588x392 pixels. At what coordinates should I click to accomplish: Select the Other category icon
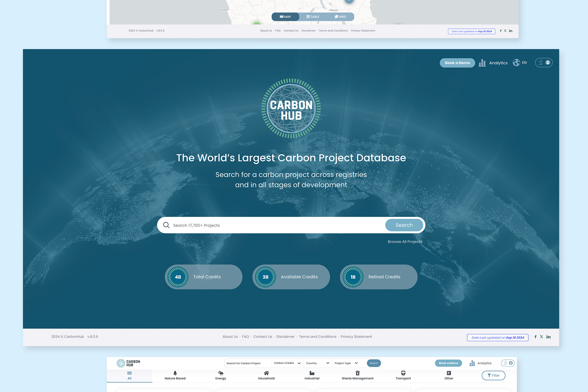coord(449,373)
